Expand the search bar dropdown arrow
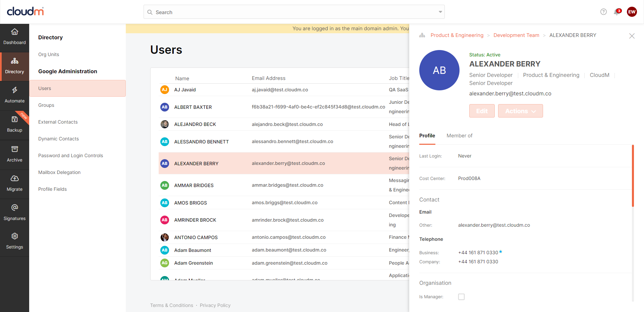This screenshot has width=644, height=312. coord(440,12)
